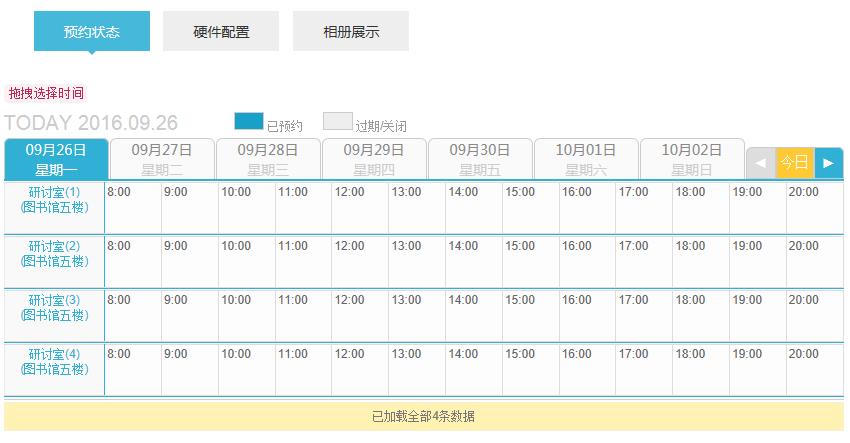Pick the 14:00 slot in 研讨室(3)
The height and width of the screenshot is (443, 850).
474,315
